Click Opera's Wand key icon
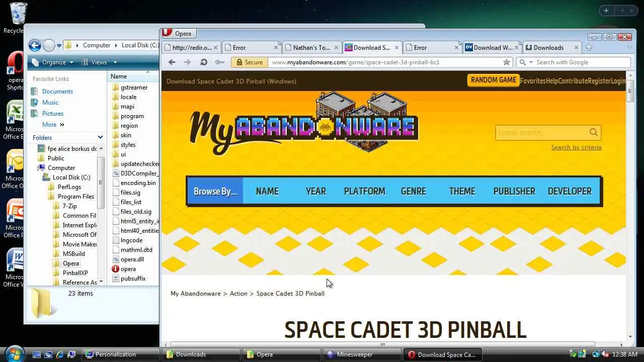 [x=219, y=62]
